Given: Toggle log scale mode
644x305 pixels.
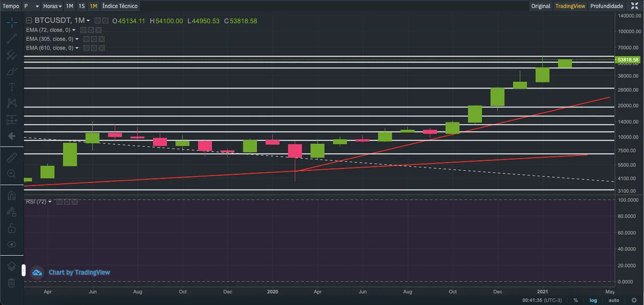Looking at the screenshot, I should (594, 300).
